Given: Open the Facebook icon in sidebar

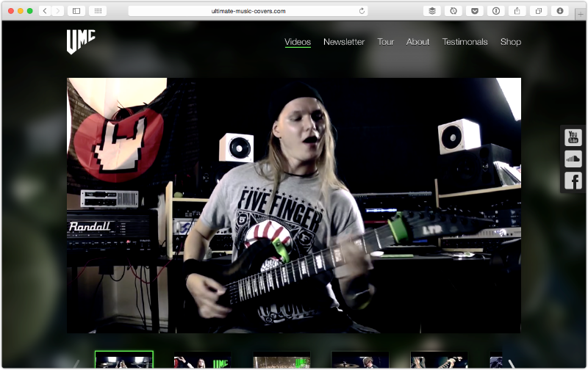Looking at the screenshot, I should click(x=573, y=181).
